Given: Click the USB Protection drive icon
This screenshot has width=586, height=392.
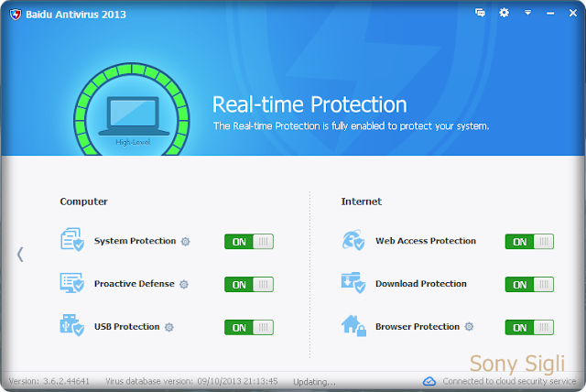Looking at the screenshot, I should click(x=71, y=325).
